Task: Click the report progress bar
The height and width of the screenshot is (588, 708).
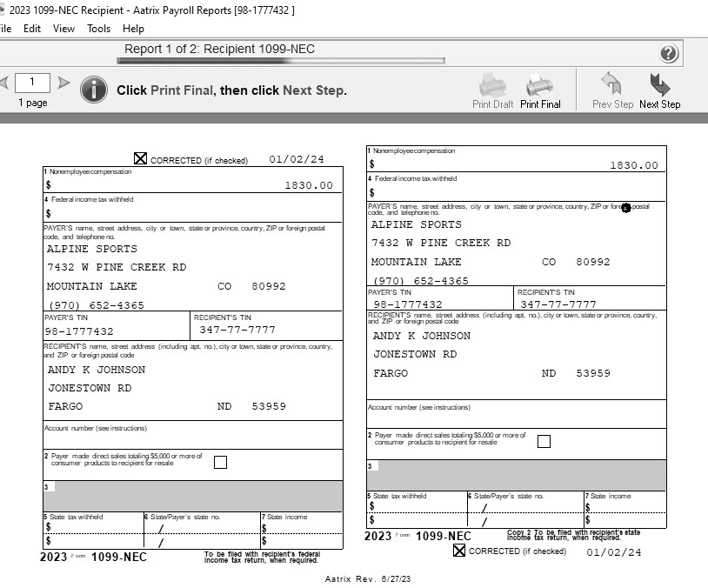Action: 281,61
